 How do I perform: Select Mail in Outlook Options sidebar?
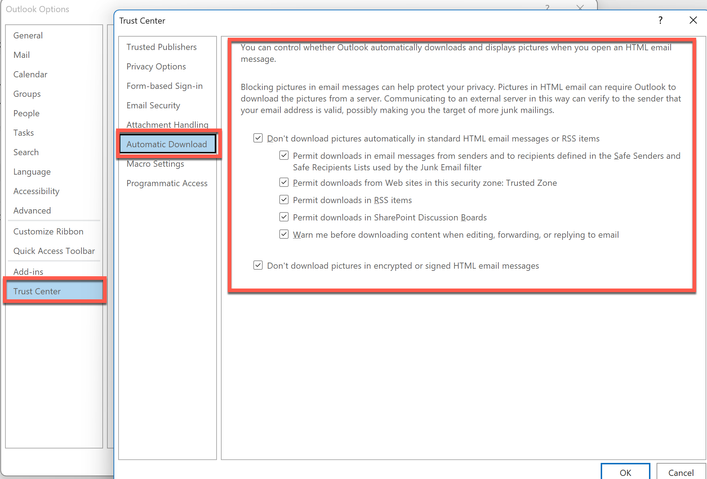tap(22, 55)
